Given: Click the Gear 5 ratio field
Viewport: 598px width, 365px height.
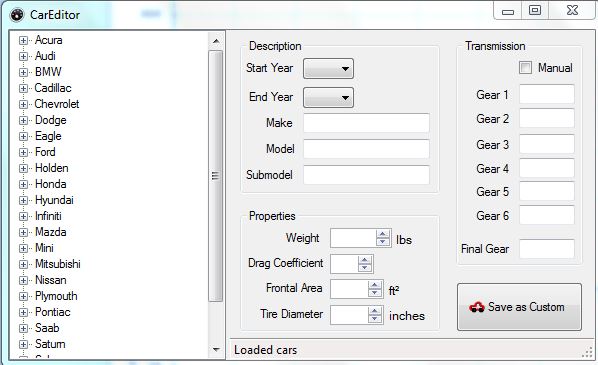Looking at the screenshot, I should 547,191.
